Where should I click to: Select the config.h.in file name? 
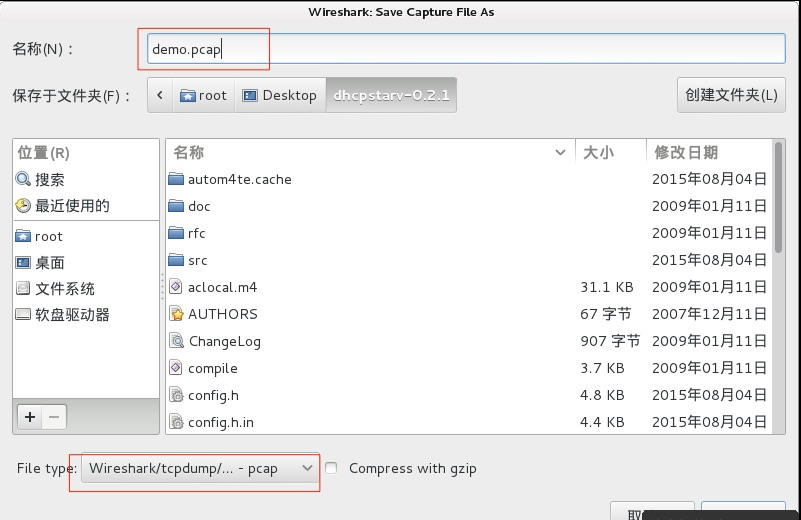coord(221,422)
